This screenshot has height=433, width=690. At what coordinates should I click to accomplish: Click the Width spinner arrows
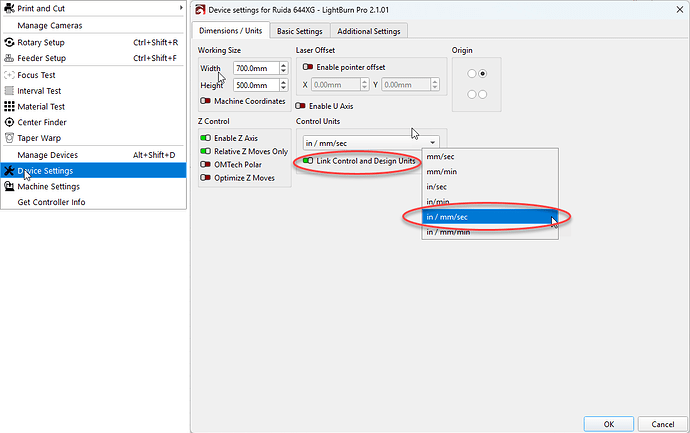[283, 68]
